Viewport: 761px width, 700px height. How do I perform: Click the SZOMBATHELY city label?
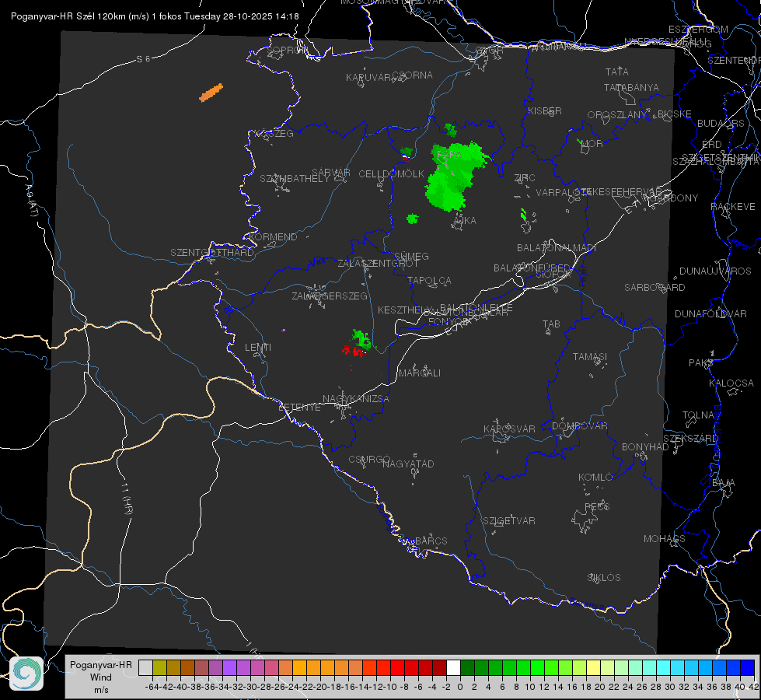tap(295, 178)
